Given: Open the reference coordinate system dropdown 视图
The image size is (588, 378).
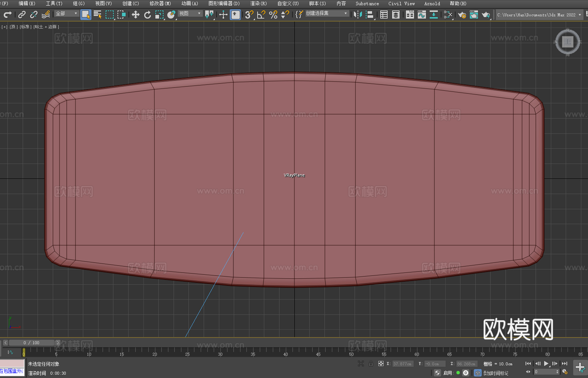Looking at the screenshot, I should tap(190, 13).
